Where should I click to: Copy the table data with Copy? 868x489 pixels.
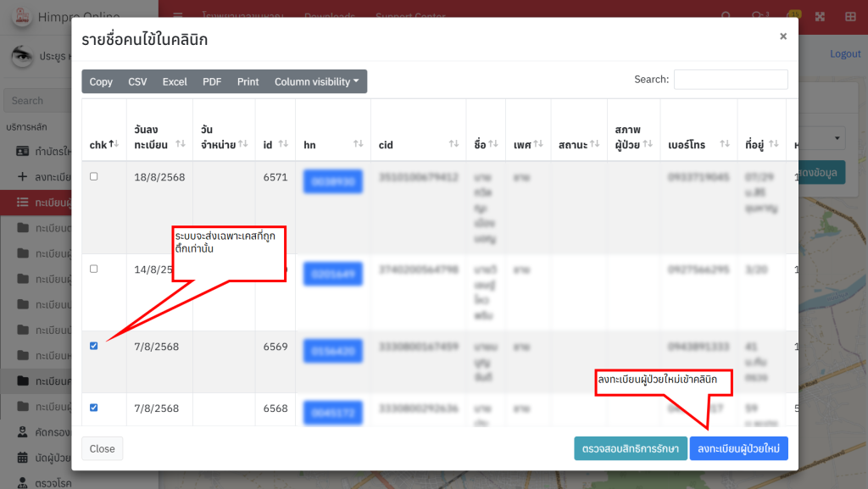click(x=101, y=81)
